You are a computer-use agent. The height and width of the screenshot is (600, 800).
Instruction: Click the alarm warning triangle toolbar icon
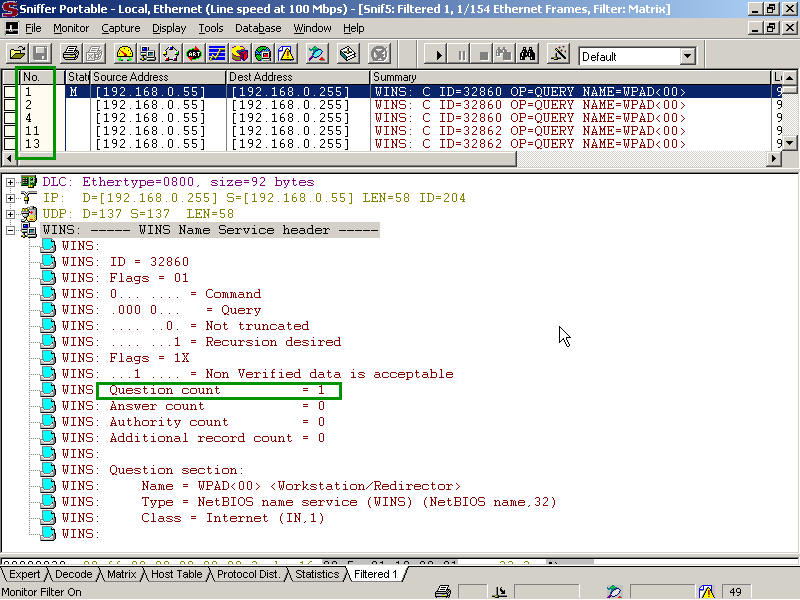(x=286, y=54)
